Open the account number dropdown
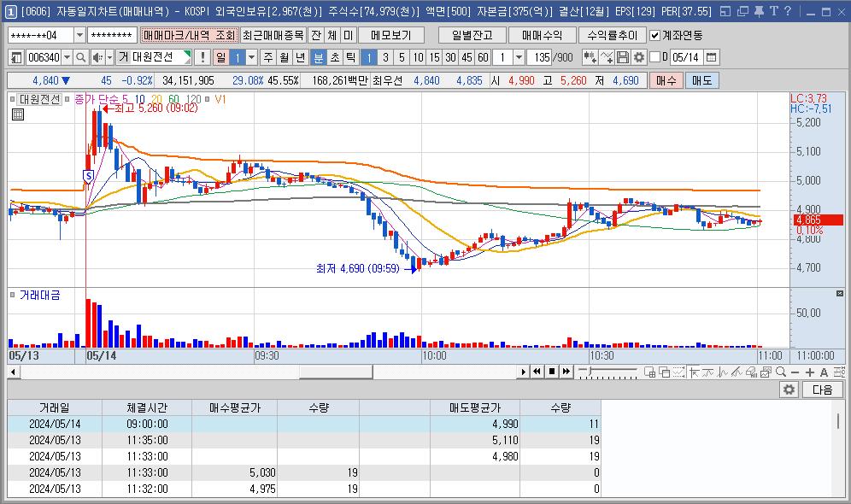The width and height of the screenshot is (851, 504). click(x=79, y=35)
